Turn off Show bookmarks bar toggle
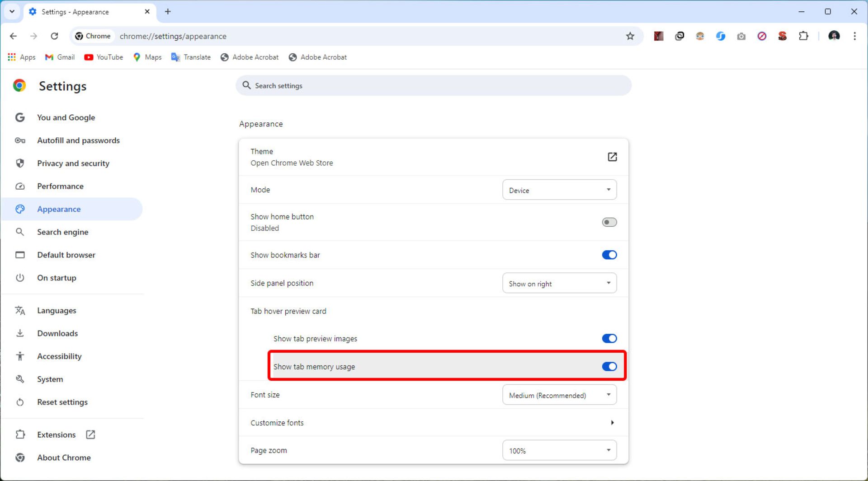The image size is (868, 481). [x=609, y=255]
